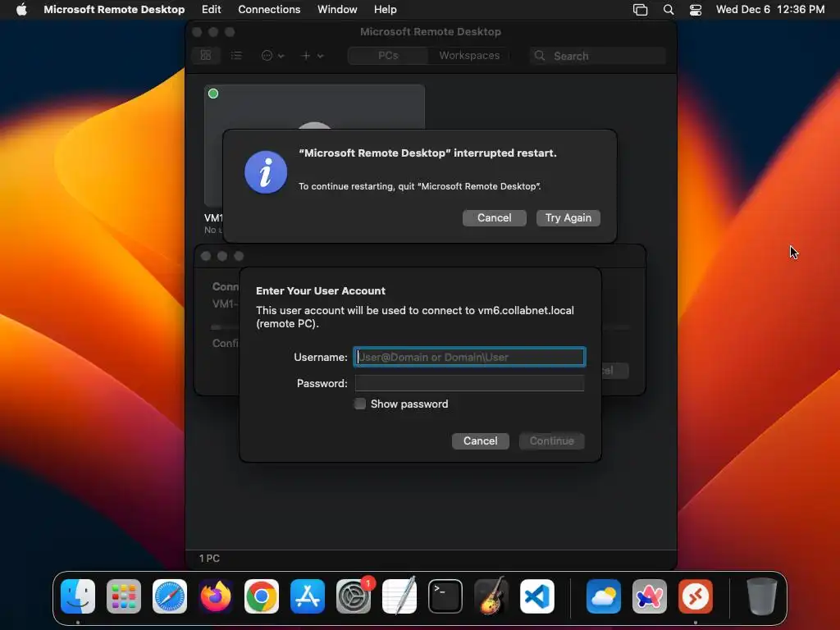Screen dimensions: 840x630
Task: Click the green status indicator on VM1
Action: [213, 94]
